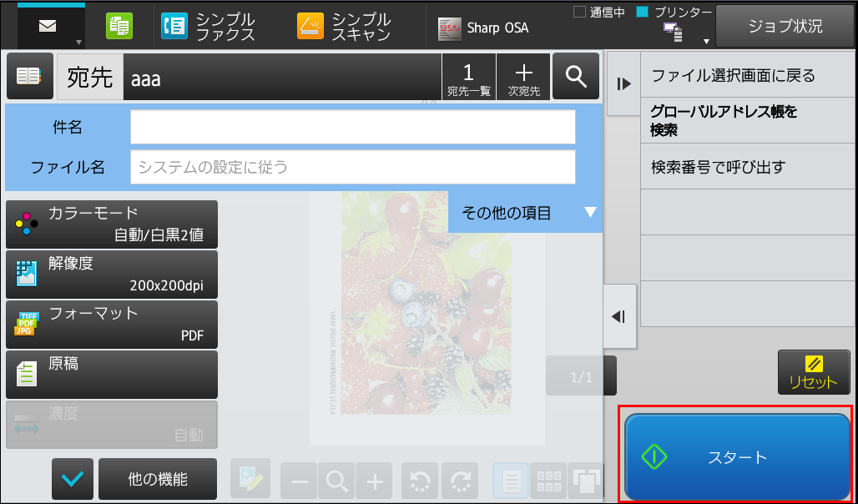The width and height of the screenshot is (858, 504).
Task: Open the e-mail mode envelope icon
Action: pos(48,27)
